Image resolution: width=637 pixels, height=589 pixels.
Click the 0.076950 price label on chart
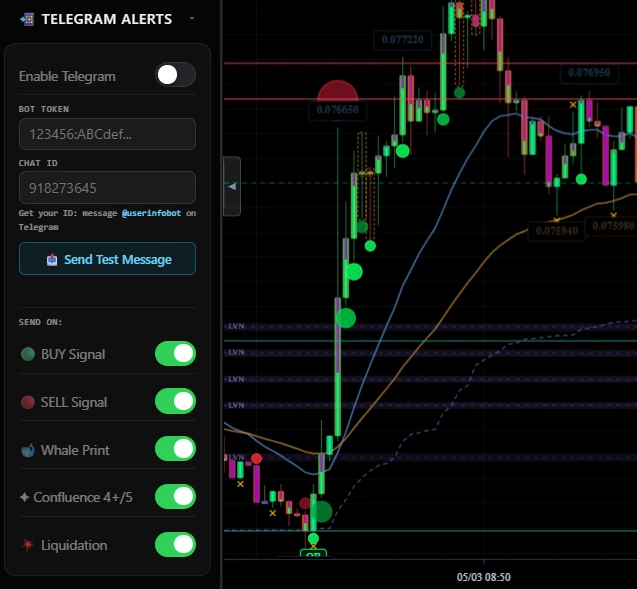click(589, 73)
